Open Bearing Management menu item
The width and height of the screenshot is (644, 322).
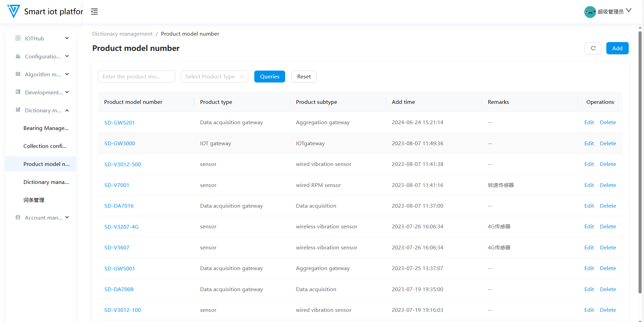click(41, 128)
